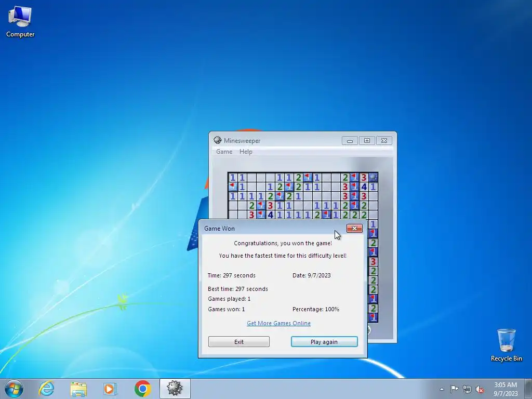This screenshot has height=399, width=532.
Task: Follow the Get More Games Online link
Action: click(278, 323)
